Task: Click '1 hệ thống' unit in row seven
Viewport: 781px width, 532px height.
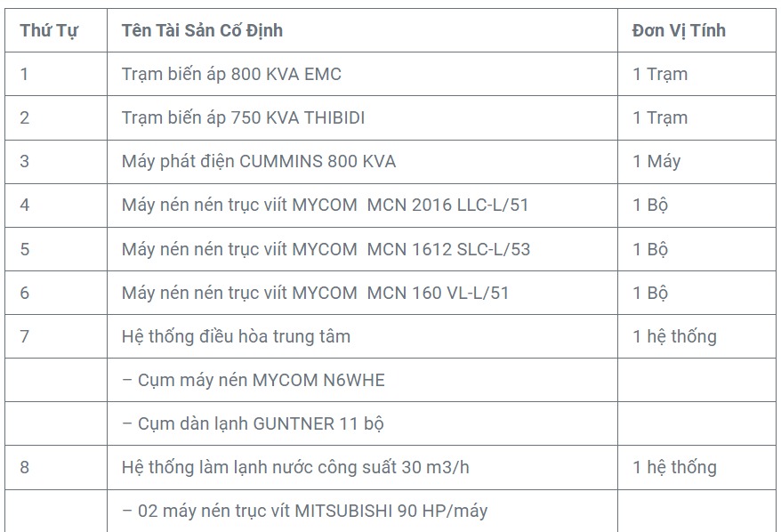Action: [x=674, y=336]
